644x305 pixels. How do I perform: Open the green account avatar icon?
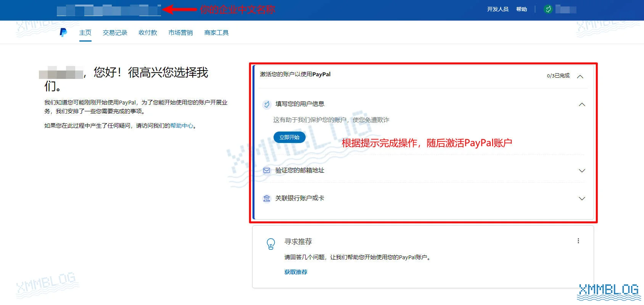point(548,9)
